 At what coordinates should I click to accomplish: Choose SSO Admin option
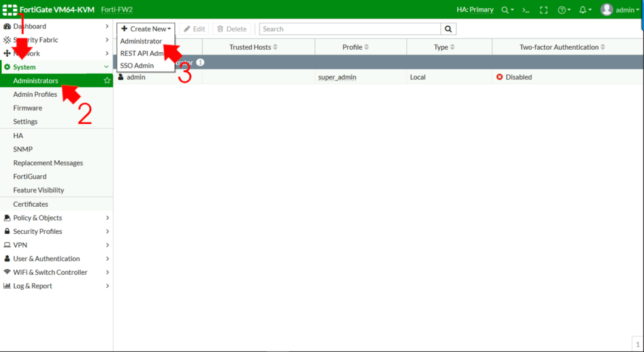(x=136, y=65)
